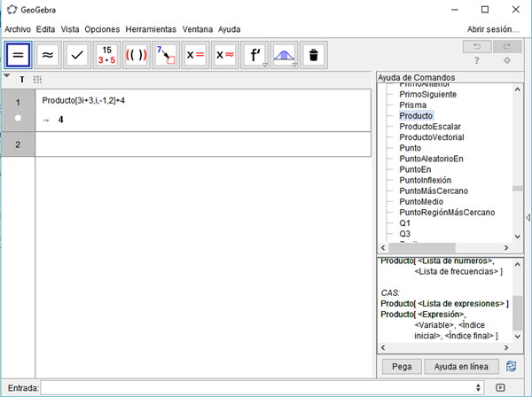Click the Ayuda en línea button
Viewport: 532px width, 397px height.
462,366
